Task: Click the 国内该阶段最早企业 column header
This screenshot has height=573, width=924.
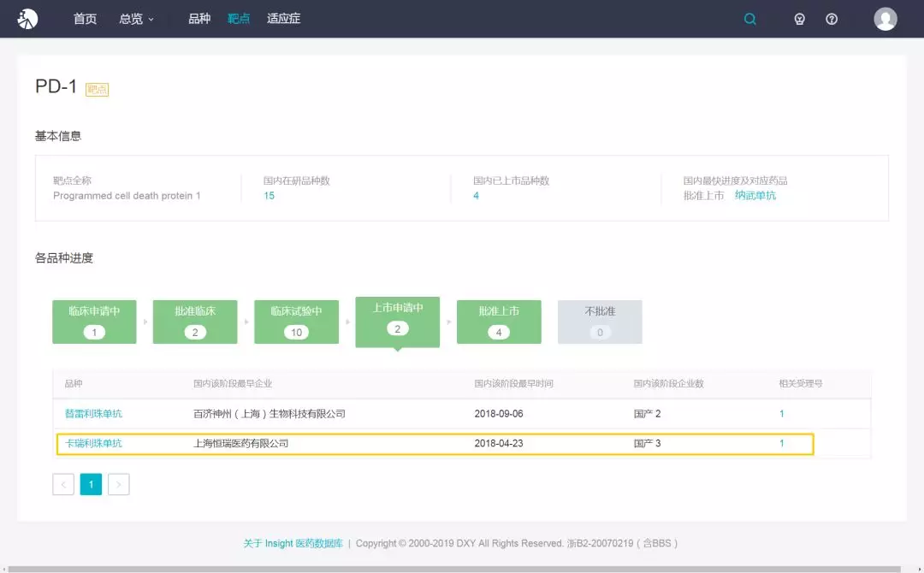Action: click(x=233, y=383)
